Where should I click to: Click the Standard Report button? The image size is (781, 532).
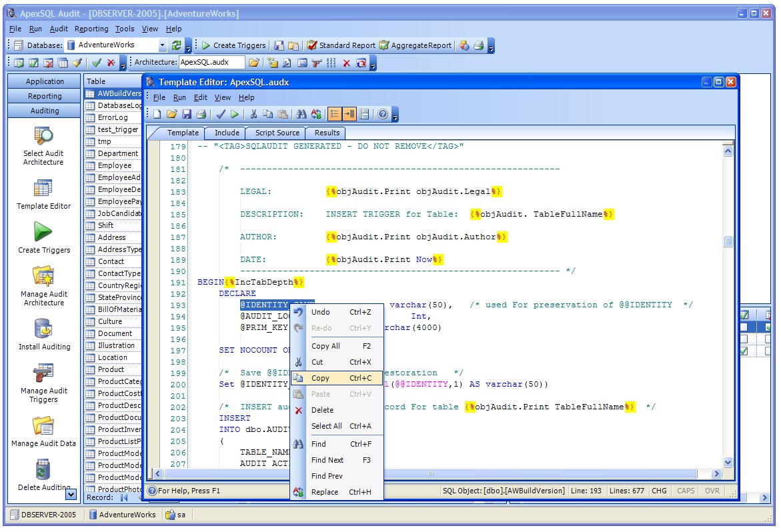(x=341, y=45)
